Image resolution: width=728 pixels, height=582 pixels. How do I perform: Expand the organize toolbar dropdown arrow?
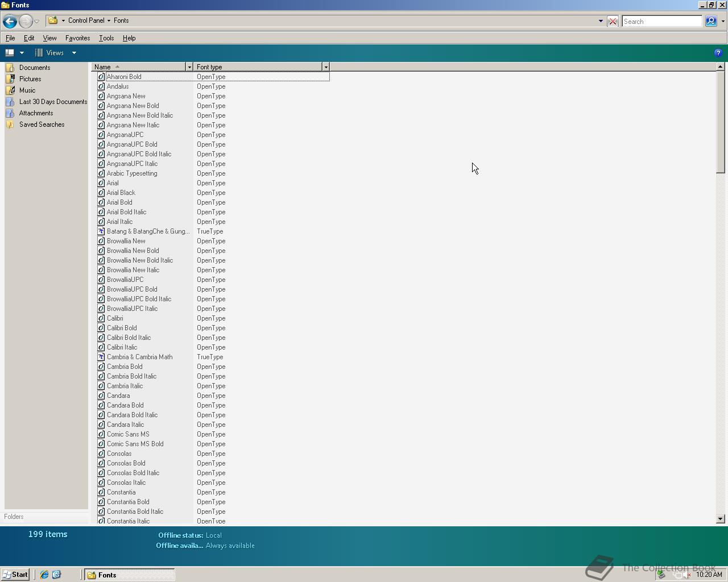tap(22, 53)
